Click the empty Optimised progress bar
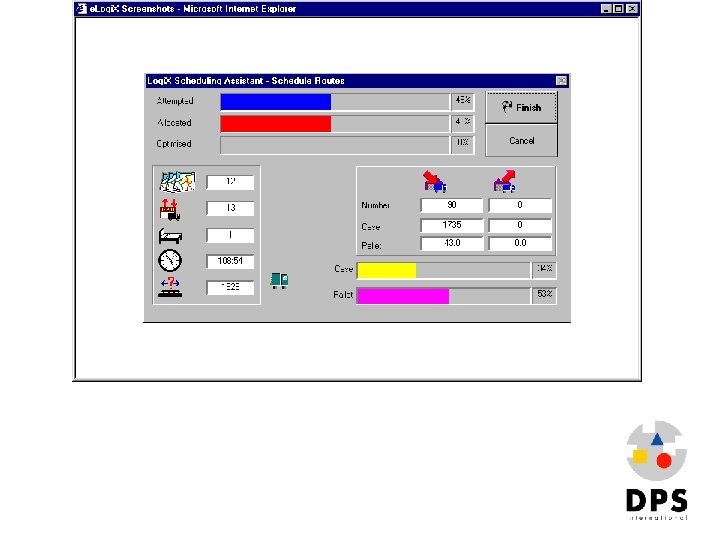The height and width of the screenshot is (540, 720). pos(335,145)
